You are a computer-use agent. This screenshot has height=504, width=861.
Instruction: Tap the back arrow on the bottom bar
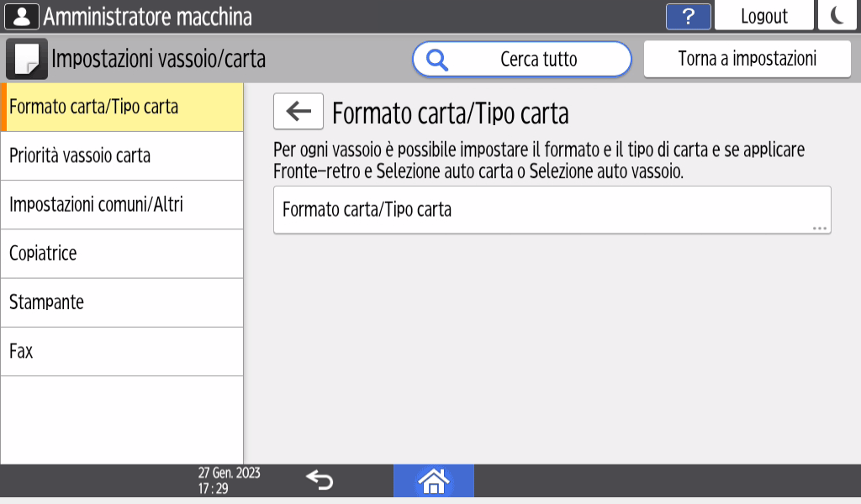320,480
